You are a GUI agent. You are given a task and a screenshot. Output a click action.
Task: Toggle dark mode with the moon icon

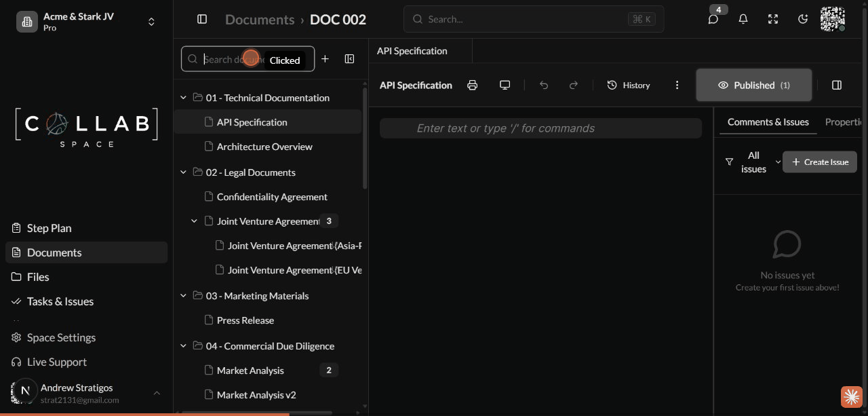pyautogui.click(x=803, y=19)
